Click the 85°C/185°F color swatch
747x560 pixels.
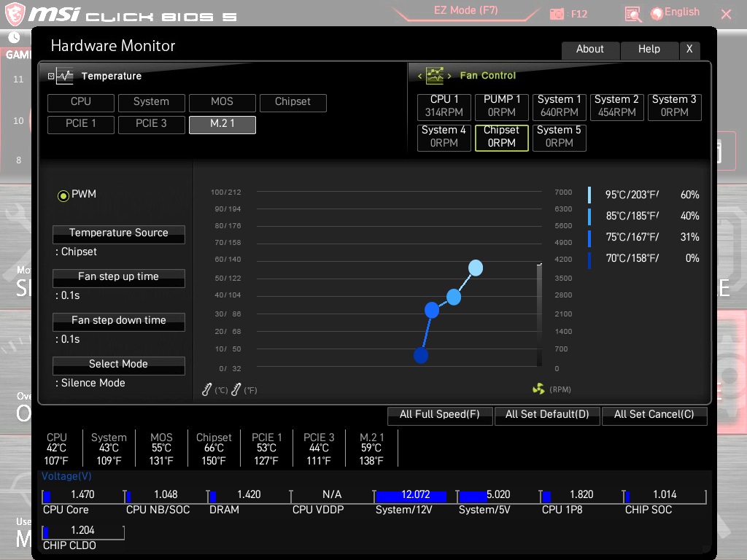pos(589,216)
